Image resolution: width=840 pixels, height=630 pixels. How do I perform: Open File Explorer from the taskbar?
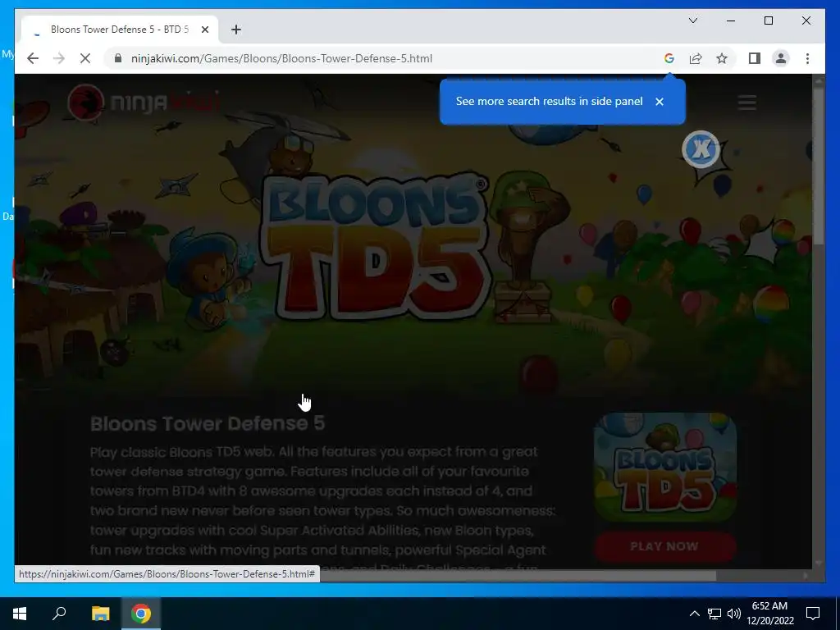[x=100, y=614]
